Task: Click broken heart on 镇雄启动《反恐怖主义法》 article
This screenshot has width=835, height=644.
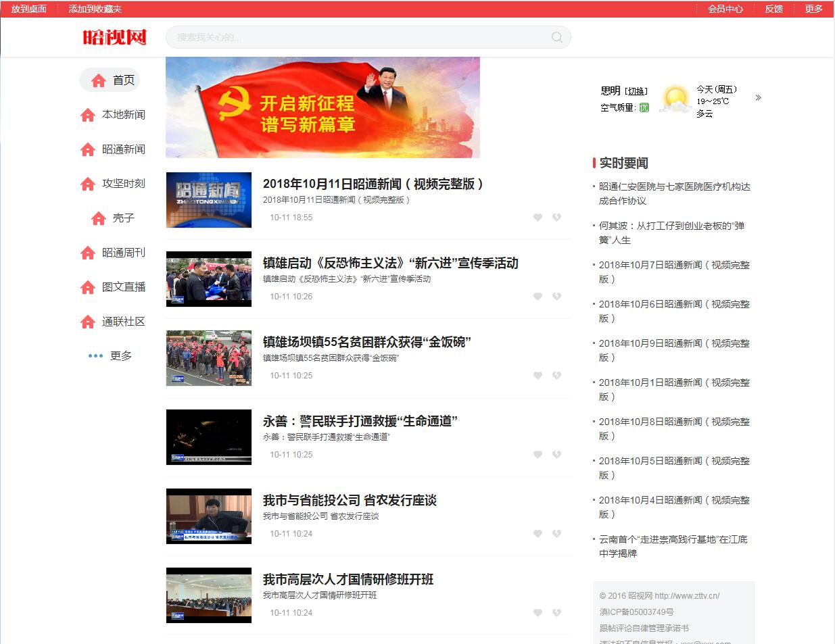Action: (556, 297)
